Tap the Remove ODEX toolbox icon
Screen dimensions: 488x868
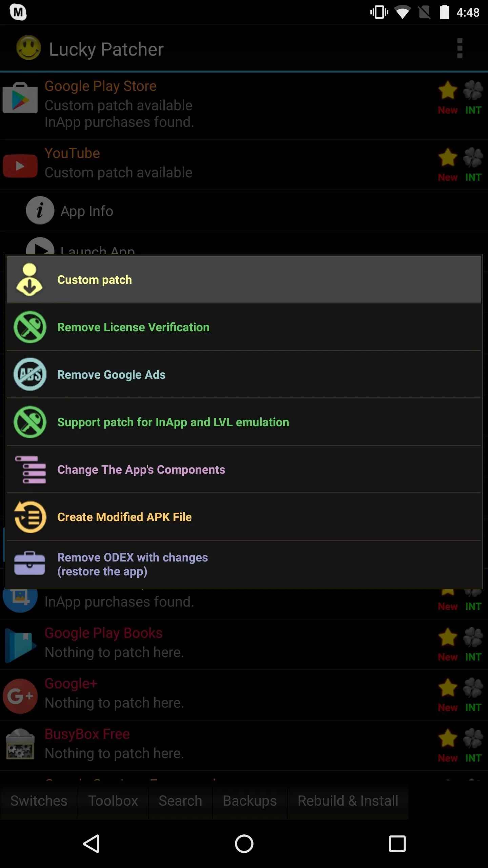tap(29, 564)
